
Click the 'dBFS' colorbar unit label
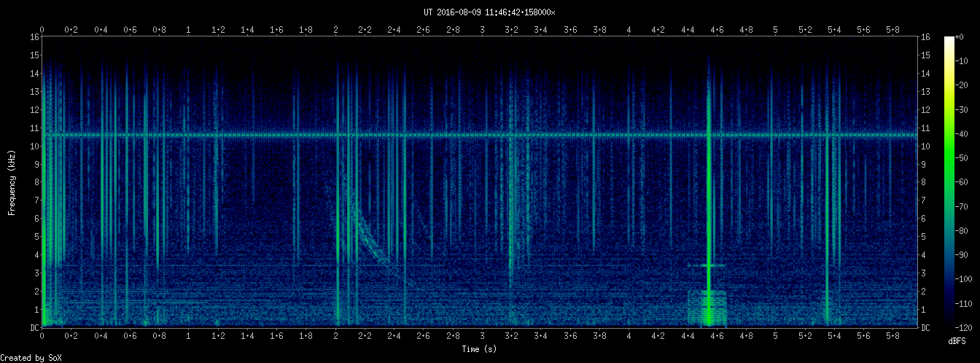[x=957, y=340]
